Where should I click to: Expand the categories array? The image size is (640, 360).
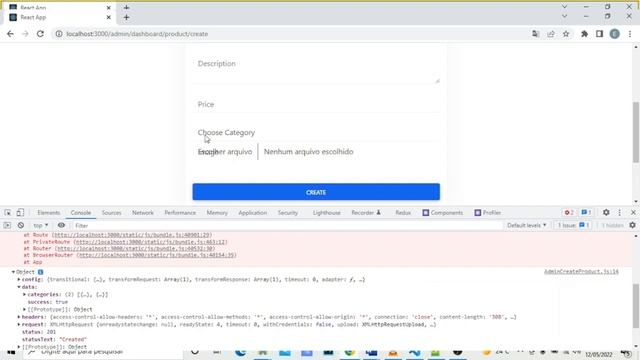tap(24, 294)
